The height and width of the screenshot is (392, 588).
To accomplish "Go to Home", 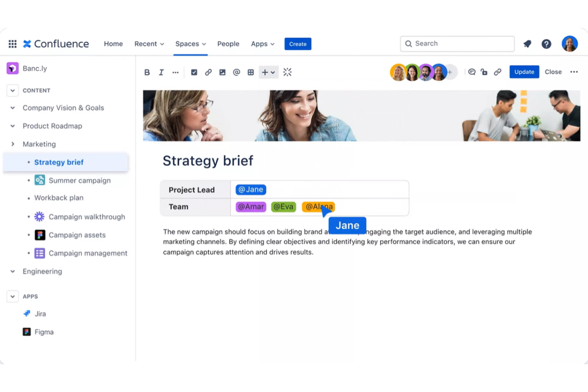I will point(113,44).
